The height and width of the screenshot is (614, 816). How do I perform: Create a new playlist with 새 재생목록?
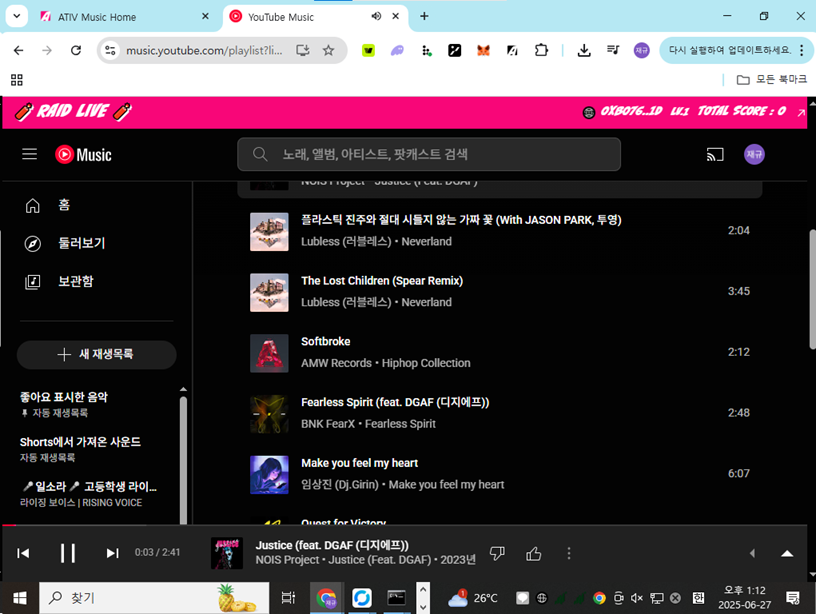tap(96, 354)
